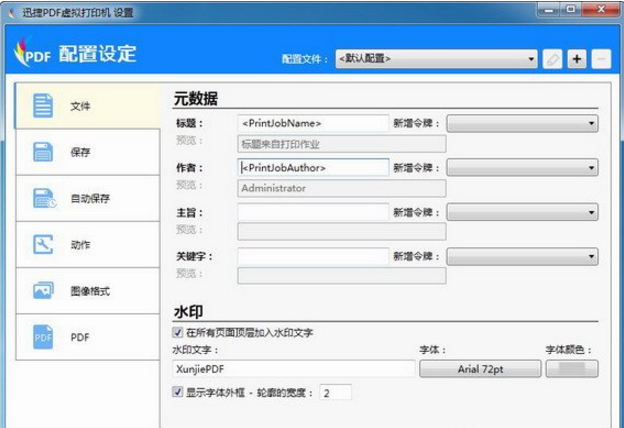Click the empty 主旨 preview box
624x428 pixels.
(x=342, y=232)
